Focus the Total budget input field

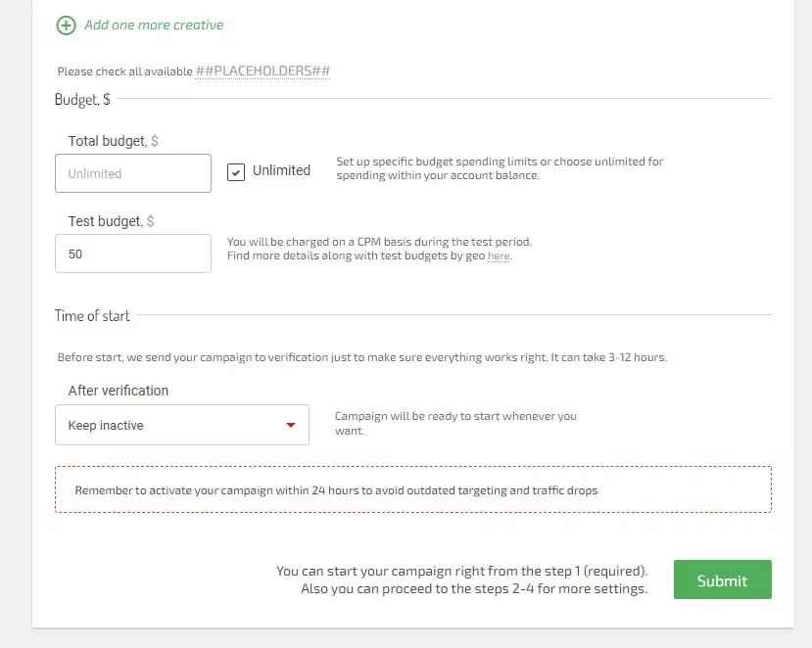click(133, 173)
